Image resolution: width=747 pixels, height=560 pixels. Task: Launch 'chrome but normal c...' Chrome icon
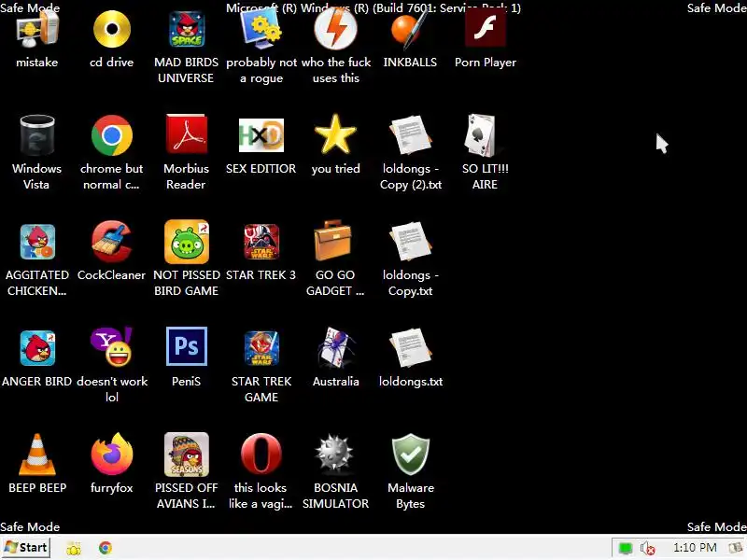click(x=112, y=135)
